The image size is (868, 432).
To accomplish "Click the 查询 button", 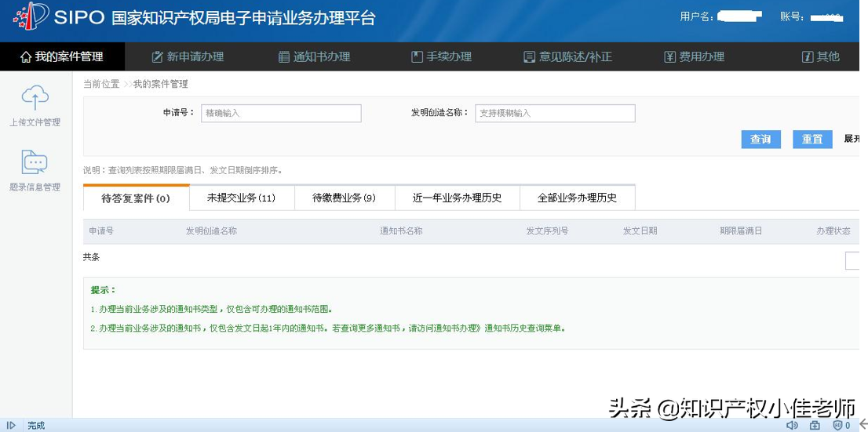I will [761, 140].
